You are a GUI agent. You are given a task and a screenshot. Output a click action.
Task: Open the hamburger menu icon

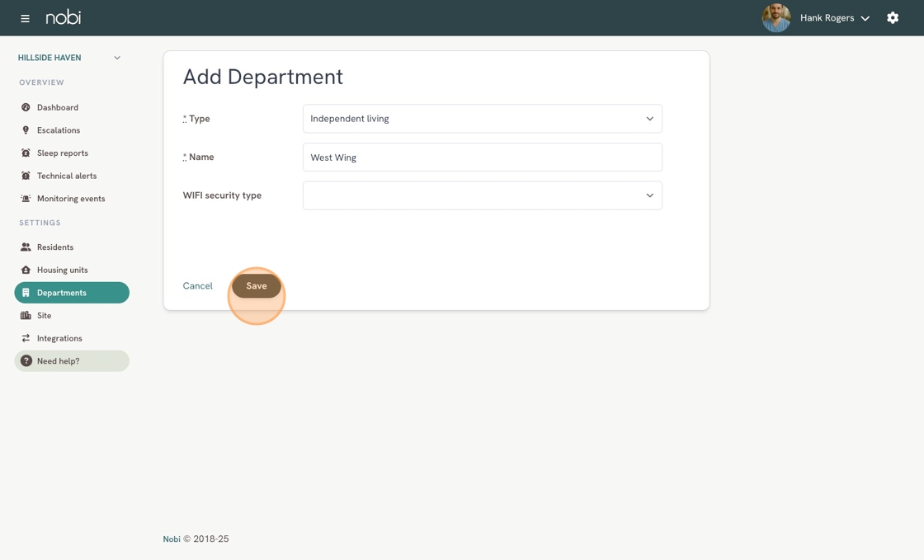[25, 18]
